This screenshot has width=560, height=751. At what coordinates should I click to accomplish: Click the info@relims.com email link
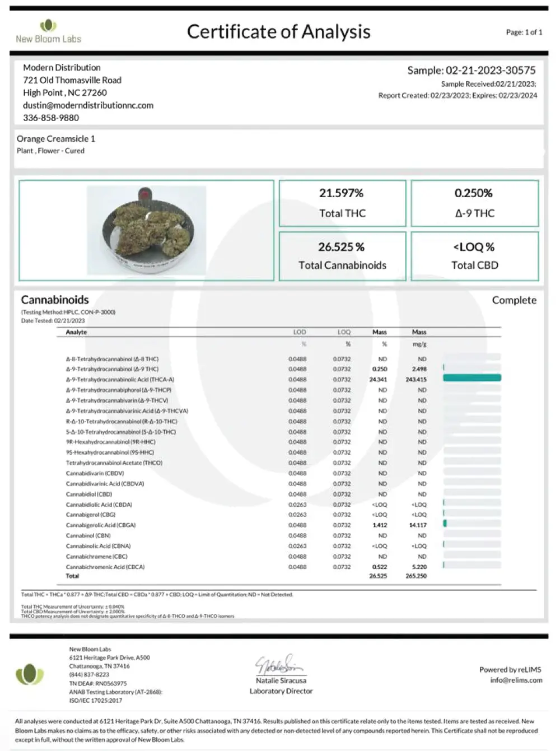(516, 680)
